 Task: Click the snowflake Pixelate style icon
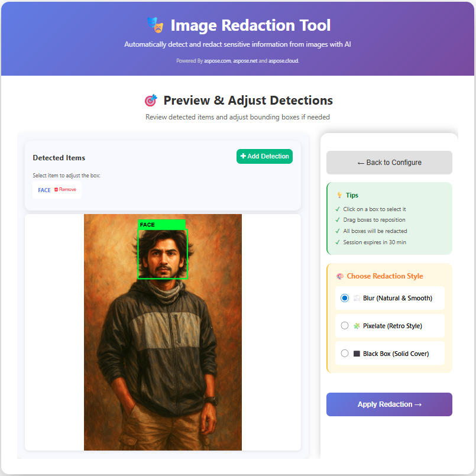[357, 326]
